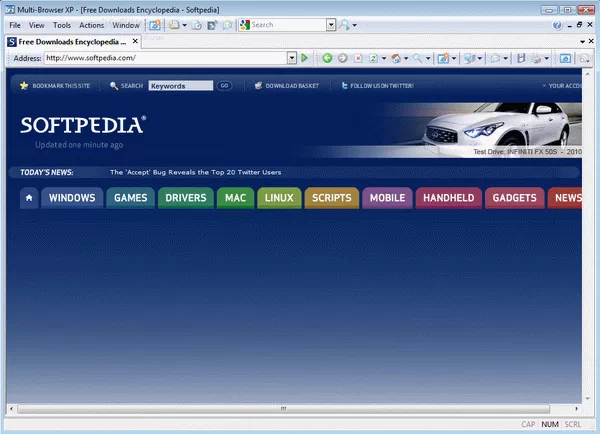The height and width of the screenshot is (434, 600).
Task: Start search with the magnifier icon
Action: pos(344,25)
